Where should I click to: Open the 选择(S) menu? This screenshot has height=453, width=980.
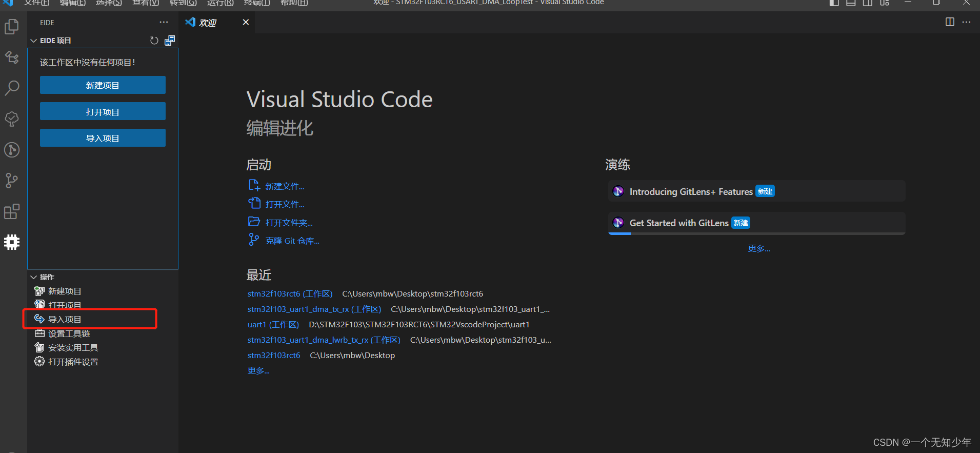point(109,3)
